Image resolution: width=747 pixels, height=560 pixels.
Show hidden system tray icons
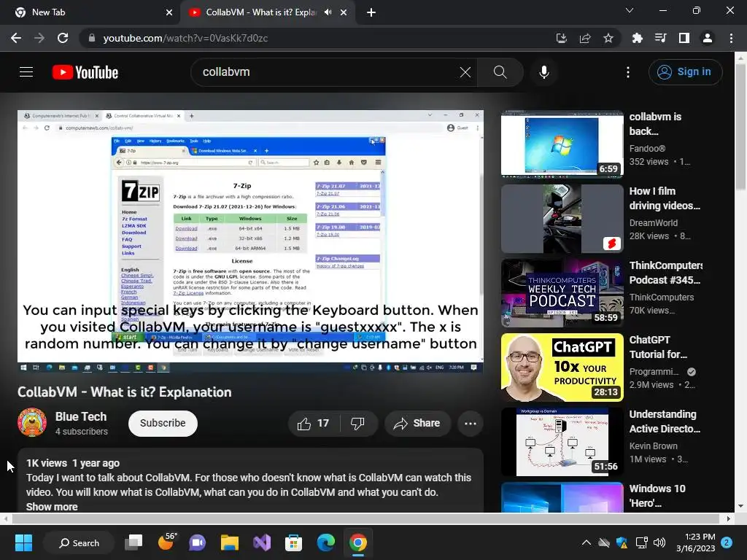pos(587,542)
